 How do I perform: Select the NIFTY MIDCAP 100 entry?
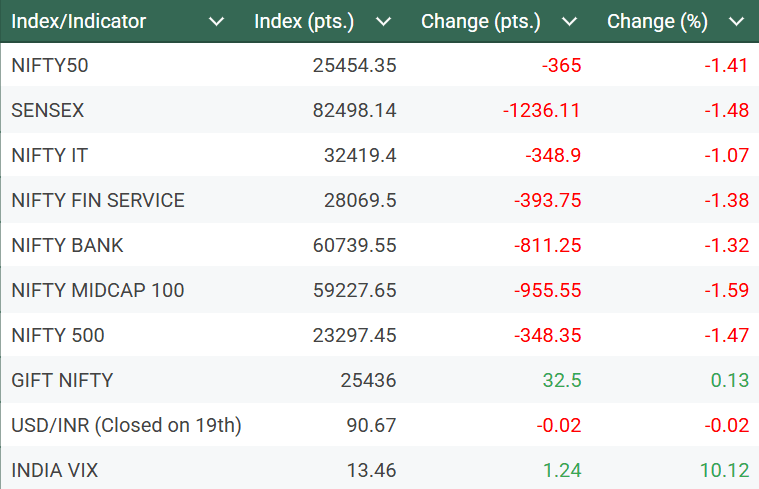pyautogui.click(x=98, y=290)
